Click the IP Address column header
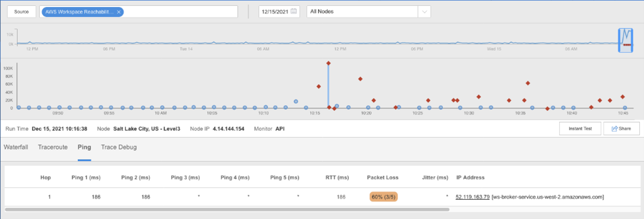644x219 pixels. click(470, 177)
